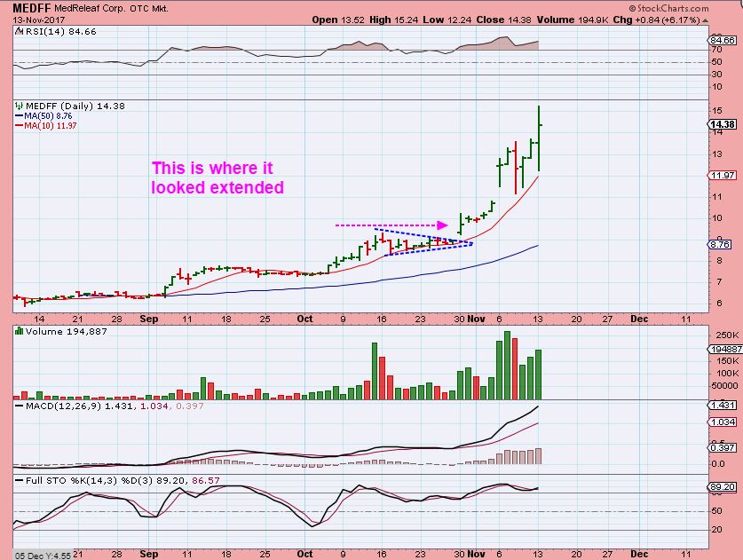This screenshot has width=743, height=560.
Task: Click the 11.97 moving average price tag
Action: (723, 176)
